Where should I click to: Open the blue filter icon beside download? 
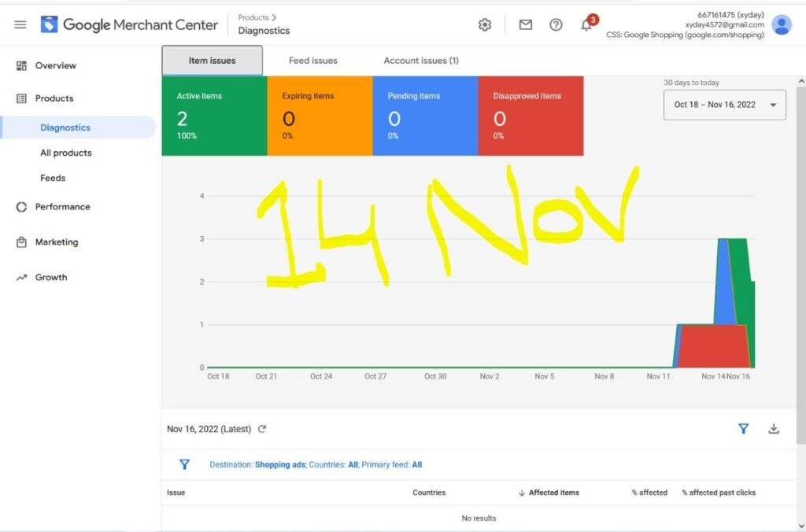pyautogui.click(x=743, y=429)
